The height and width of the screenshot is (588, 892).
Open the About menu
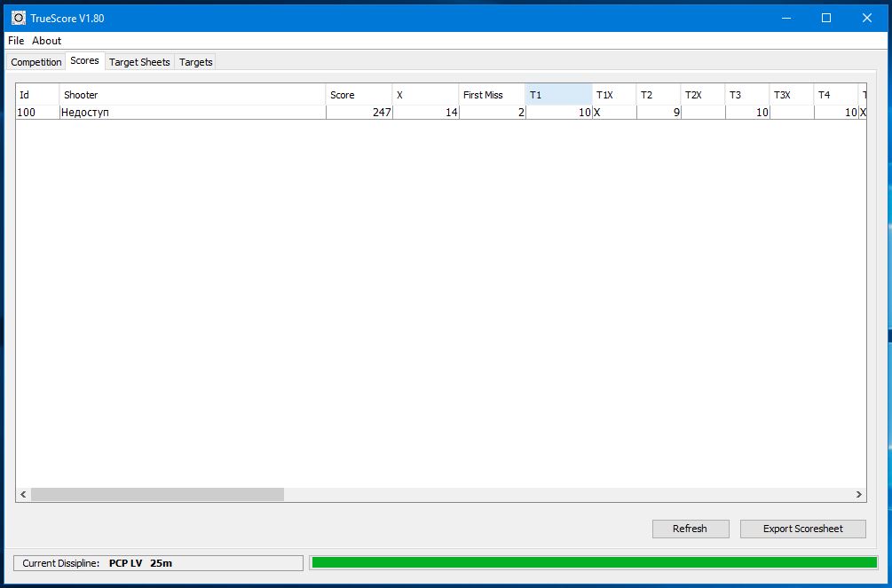pos(47,41)
